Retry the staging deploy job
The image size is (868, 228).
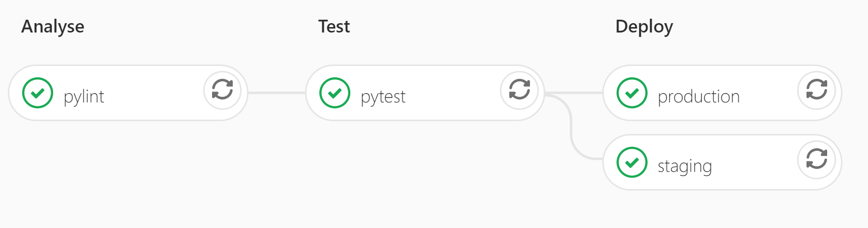[816, 160]
